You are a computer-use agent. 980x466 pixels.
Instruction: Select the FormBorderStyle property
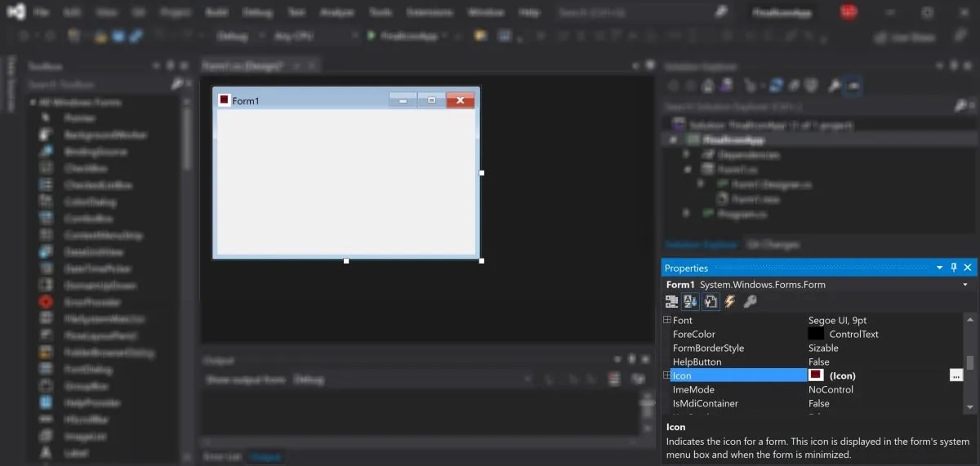[709, 348]
